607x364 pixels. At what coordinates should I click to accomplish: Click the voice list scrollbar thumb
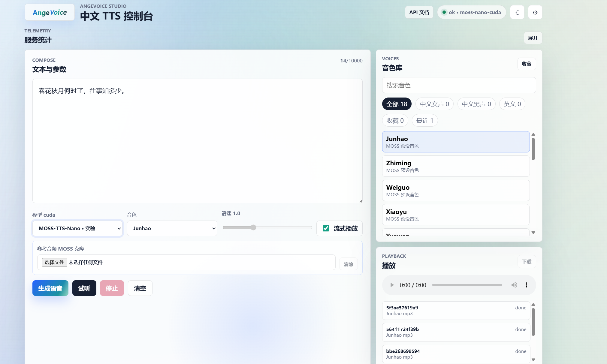pos(533,149)
